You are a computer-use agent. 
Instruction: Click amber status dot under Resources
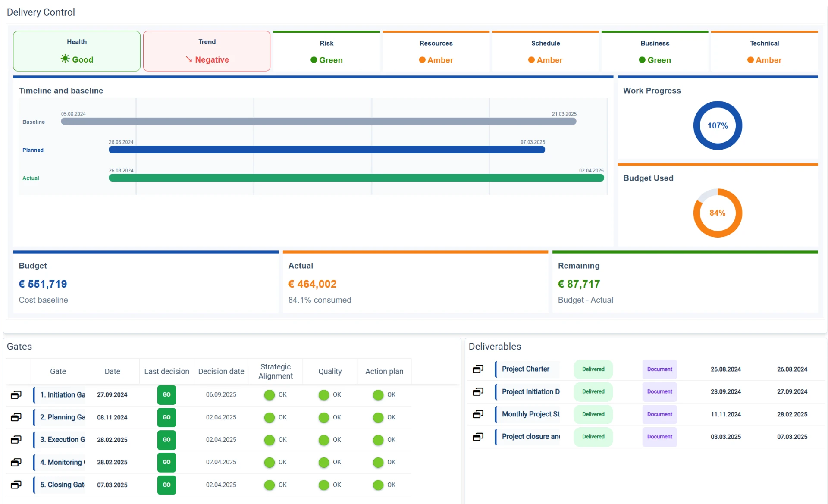click(422, 60)
